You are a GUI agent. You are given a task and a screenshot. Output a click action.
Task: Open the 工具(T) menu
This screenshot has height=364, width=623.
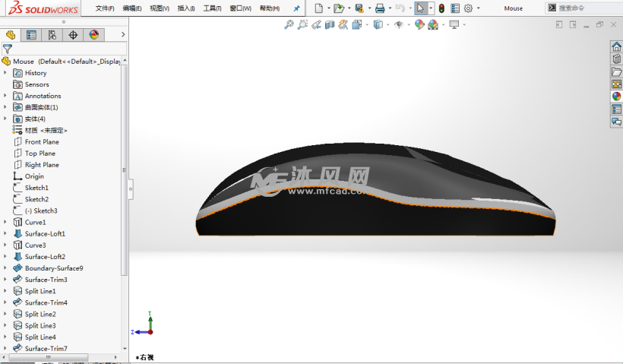[212, 8]
